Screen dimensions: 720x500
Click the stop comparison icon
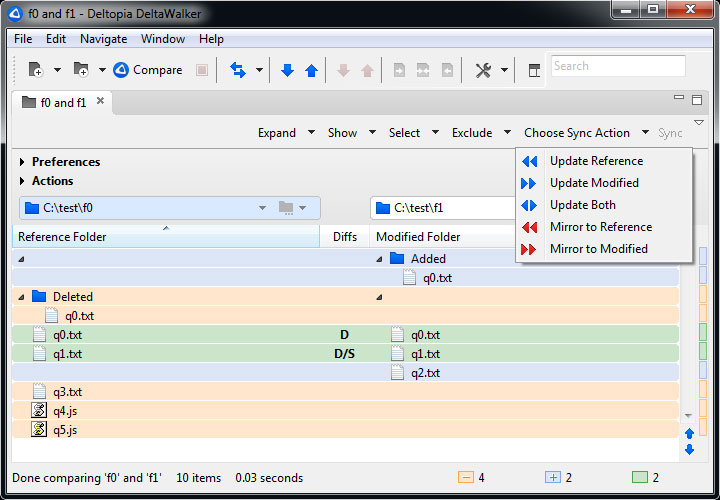coord(202,70)
